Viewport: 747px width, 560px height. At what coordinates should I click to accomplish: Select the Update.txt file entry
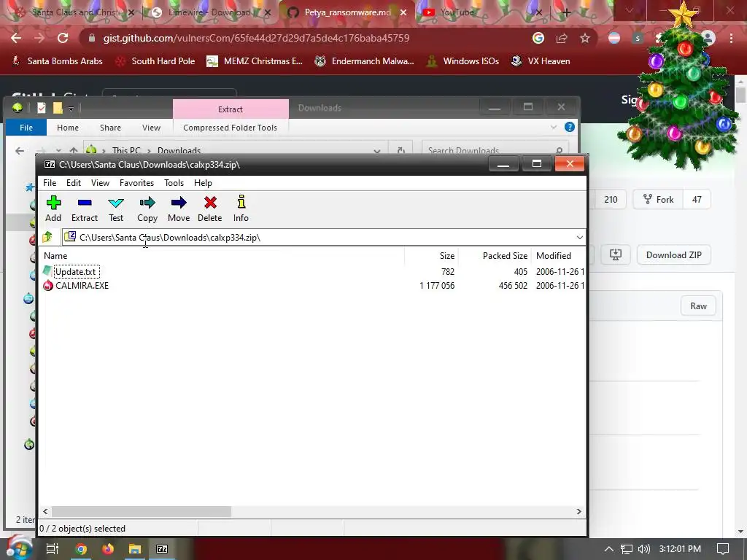(75, 271)
